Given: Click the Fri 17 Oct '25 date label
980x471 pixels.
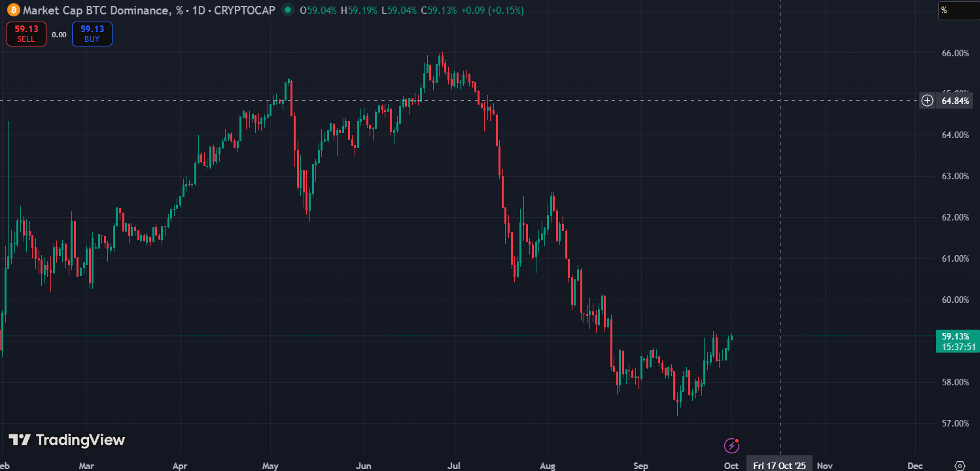Looking at the screenshot, I should coord(780,465).
